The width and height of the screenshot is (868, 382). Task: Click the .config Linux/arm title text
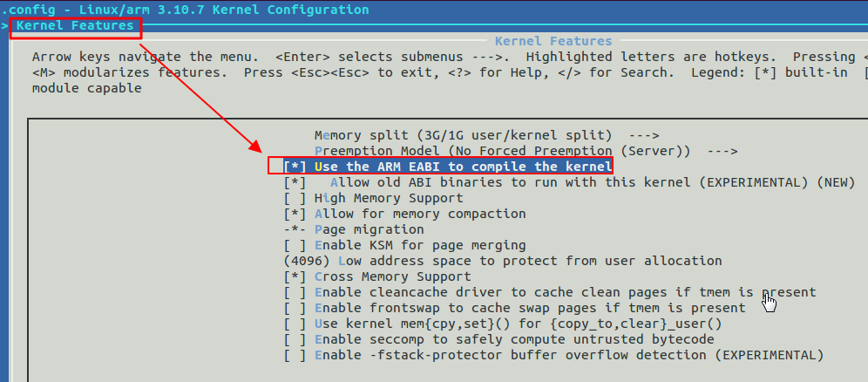coord(186,10)
